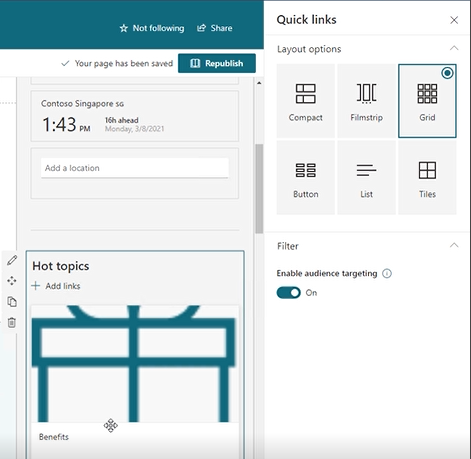
Task: Select the Button layout option
Action: 306,178
